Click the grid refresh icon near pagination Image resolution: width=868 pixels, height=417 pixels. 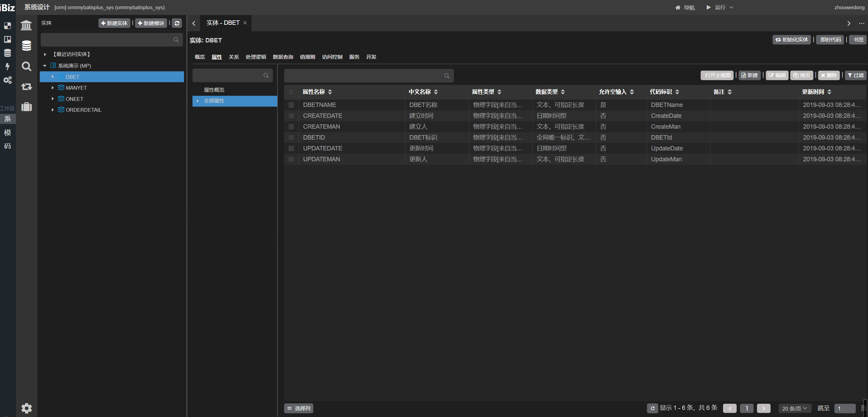coord(652,408)
